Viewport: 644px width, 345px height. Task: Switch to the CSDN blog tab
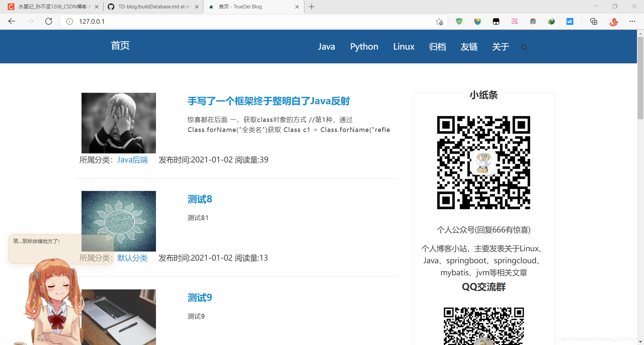53,7
